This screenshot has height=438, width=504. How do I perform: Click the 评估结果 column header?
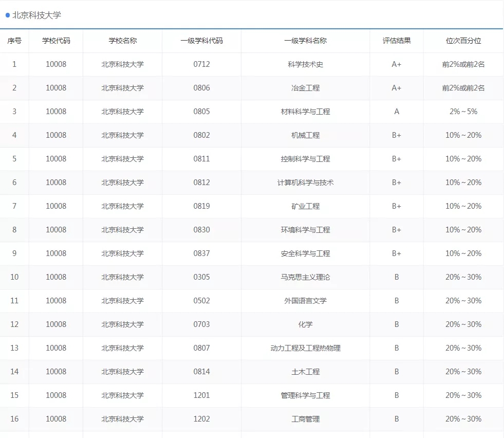click(x=397, y=41)
